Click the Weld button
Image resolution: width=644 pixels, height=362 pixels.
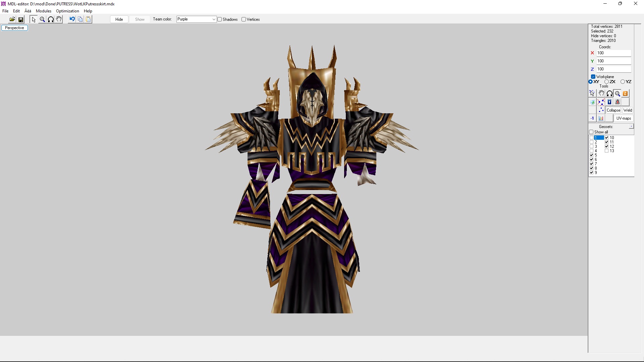(628, 110)
